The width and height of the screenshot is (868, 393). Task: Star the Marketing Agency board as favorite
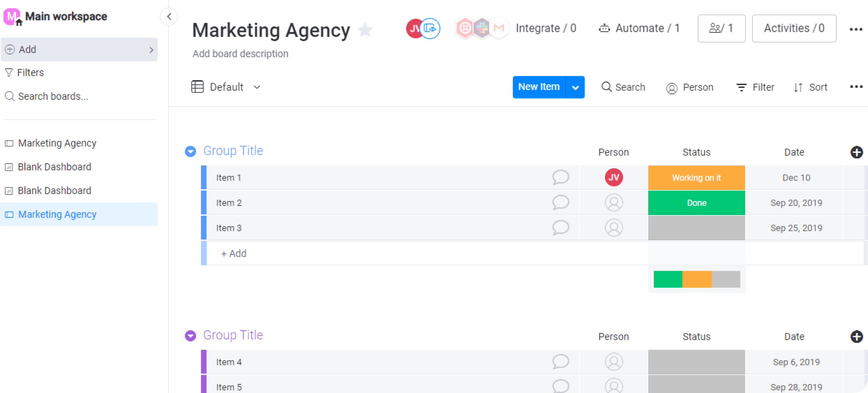(x=365, y=30)
